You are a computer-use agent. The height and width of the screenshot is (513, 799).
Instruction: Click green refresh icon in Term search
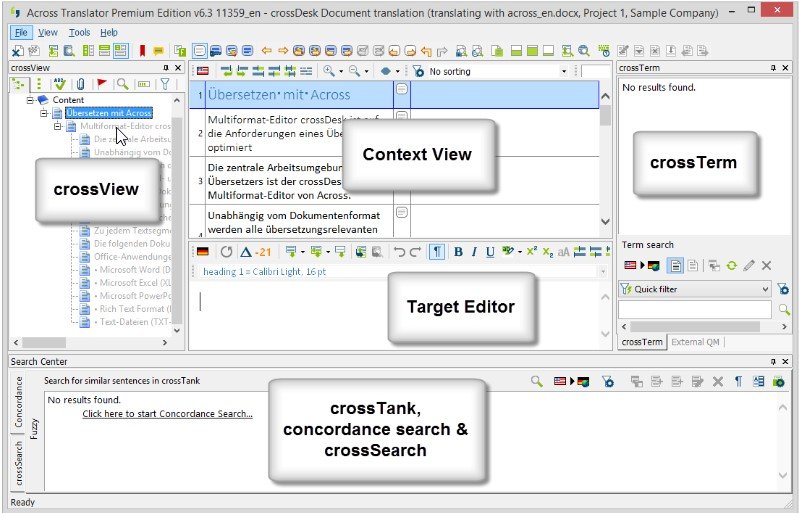point(732,265)
